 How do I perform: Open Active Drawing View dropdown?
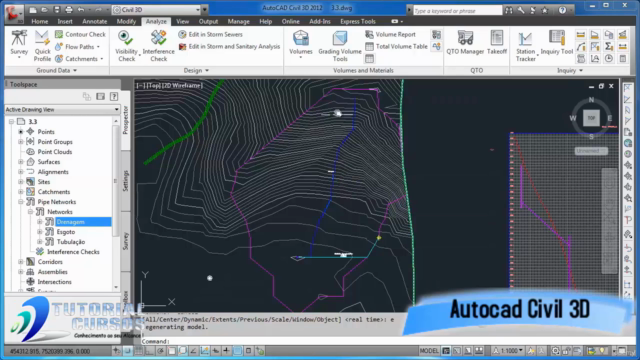62,109
